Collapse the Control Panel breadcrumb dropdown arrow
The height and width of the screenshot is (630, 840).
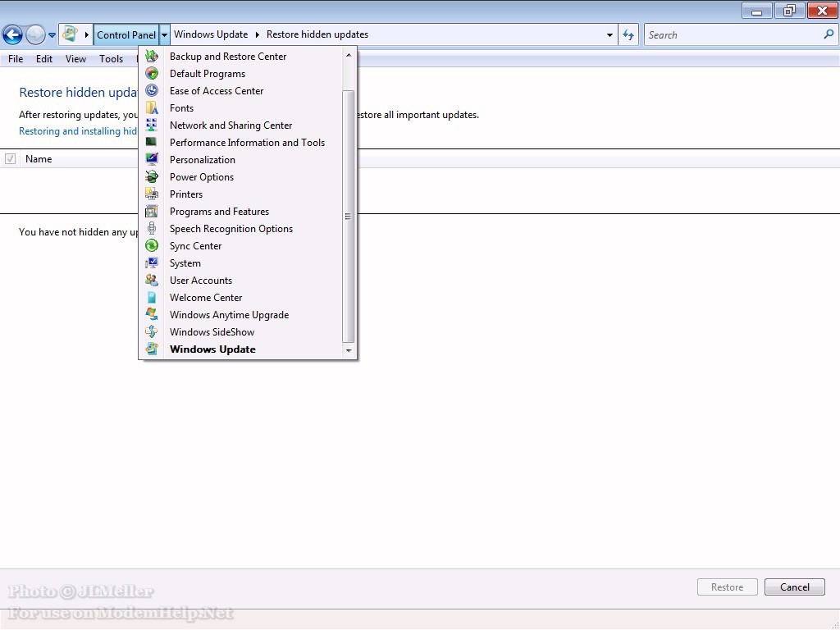pos(164,34)
